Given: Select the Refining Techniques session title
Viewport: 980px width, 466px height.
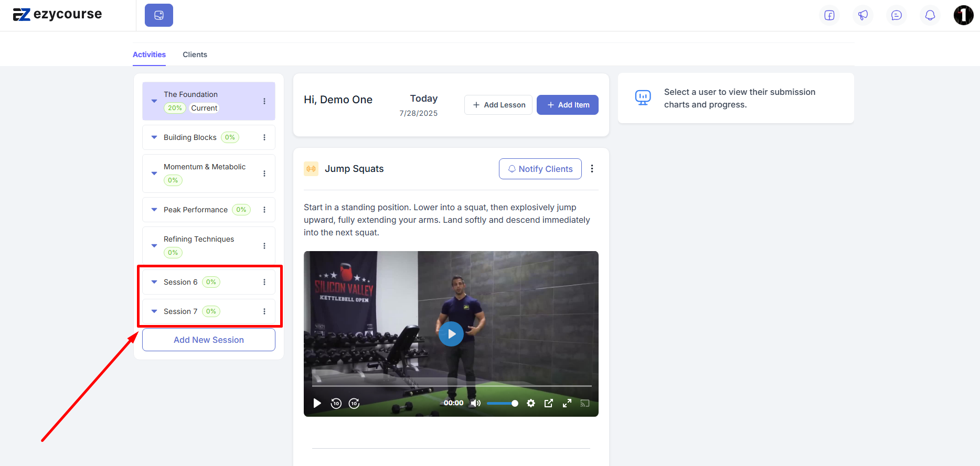Looking at the screenshot, I should point(199,239).
